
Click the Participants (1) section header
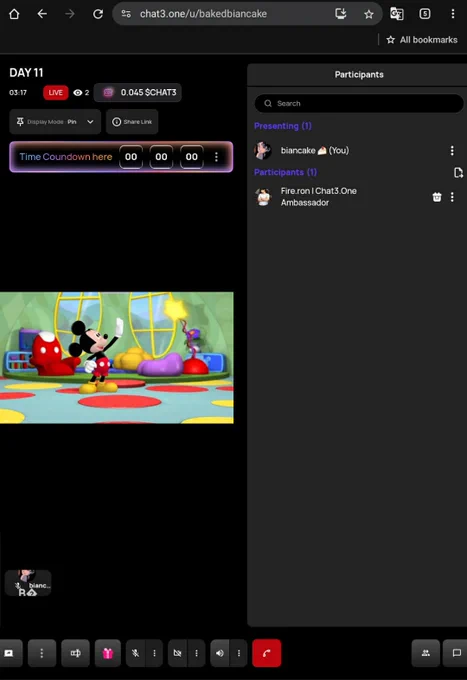[285, 172]
